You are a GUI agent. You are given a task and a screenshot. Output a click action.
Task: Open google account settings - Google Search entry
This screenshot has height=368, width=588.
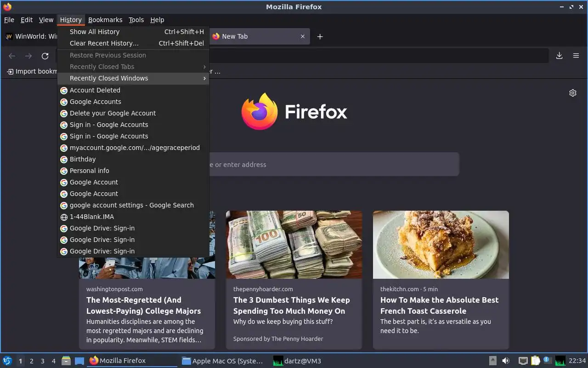click(133, 205)
